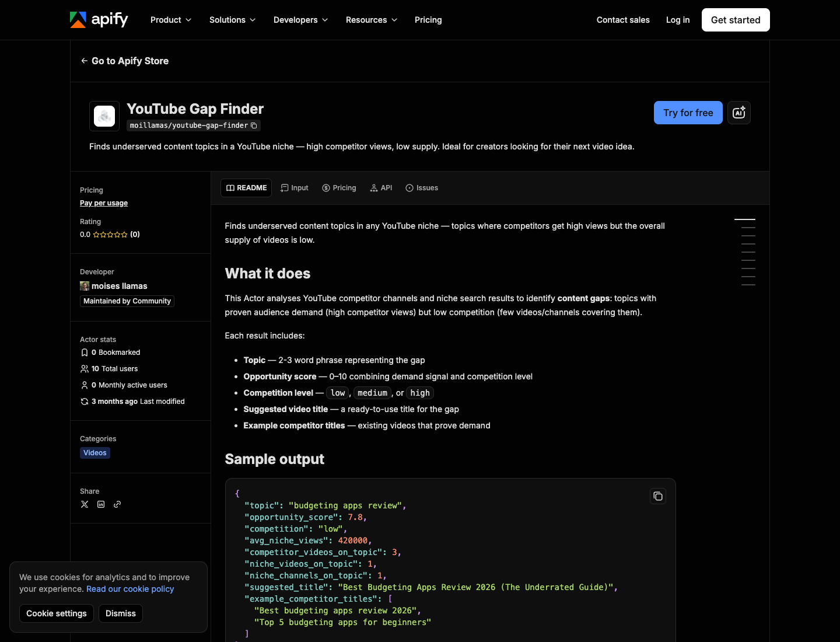
Task: Click the Monthly active users icon
Action: tap(85, 385)
